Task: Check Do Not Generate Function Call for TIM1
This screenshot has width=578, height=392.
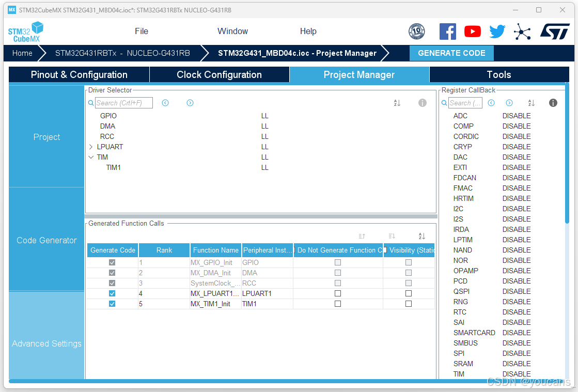Action: click(338, 304)
